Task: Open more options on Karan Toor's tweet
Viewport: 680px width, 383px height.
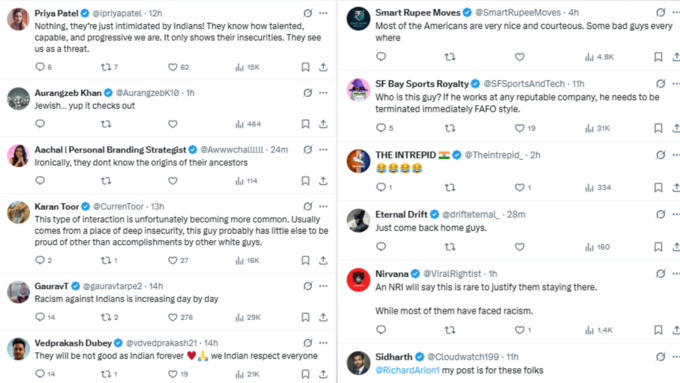Action: (x=323, y=206)
